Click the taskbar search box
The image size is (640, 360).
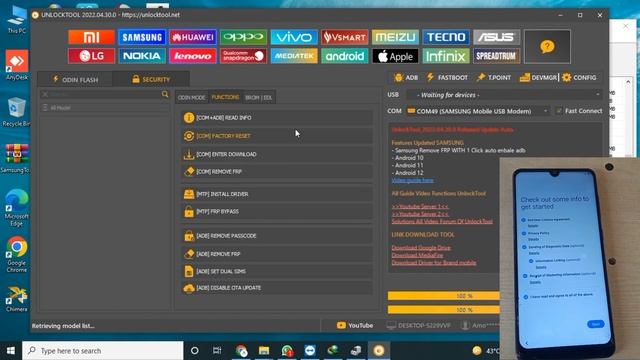(103, 351)
